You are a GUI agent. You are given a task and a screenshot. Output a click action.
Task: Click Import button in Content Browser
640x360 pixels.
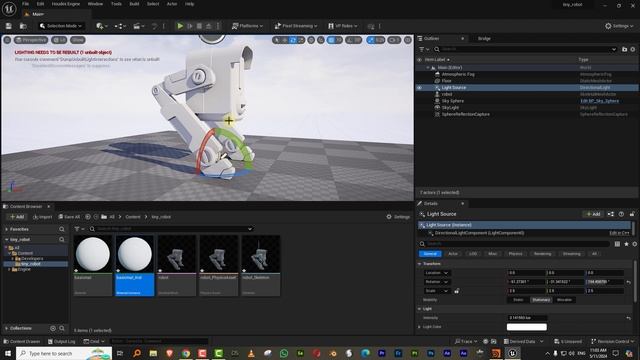[x=42, y=217]
